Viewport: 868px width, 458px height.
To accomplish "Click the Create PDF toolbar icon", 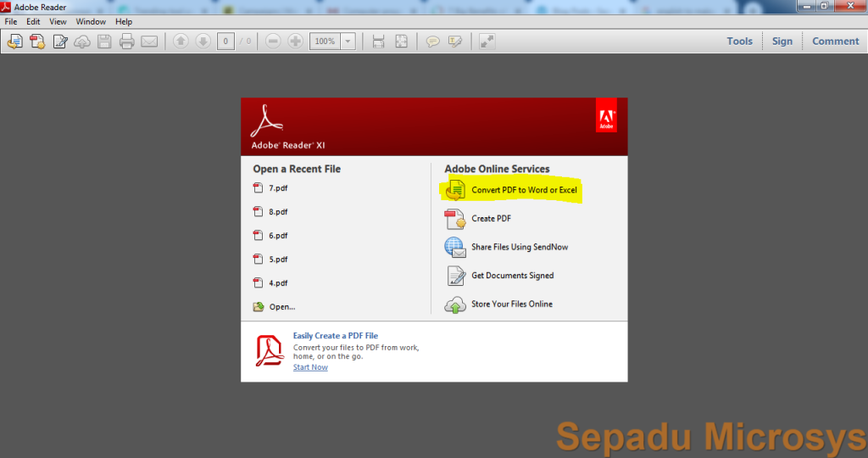I will [x=37, y=42].
